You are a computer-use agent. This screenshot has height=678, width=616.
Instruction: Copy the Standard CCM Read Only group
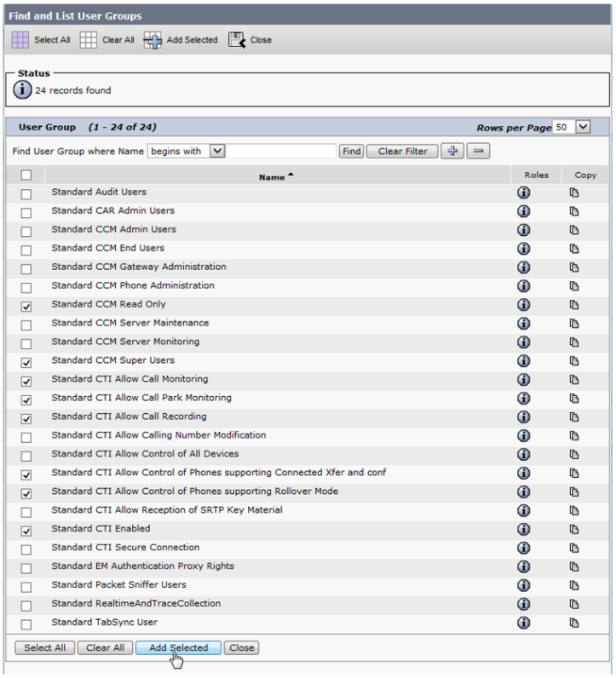pyautogui.click(x=574, y=305)
